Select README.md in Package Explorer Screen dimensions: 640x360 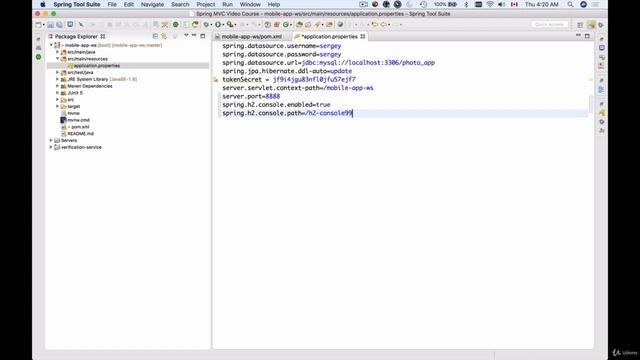(80, 133)
